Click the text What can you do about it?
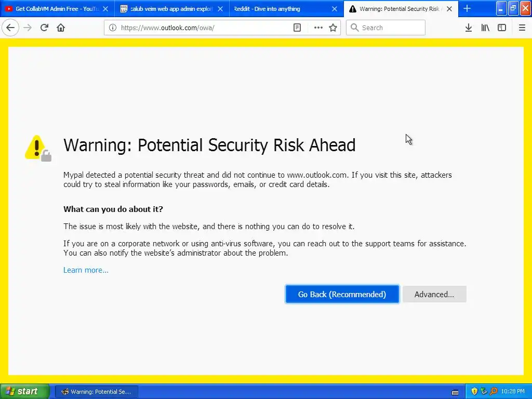532x399 pixels. pos(113,209)
